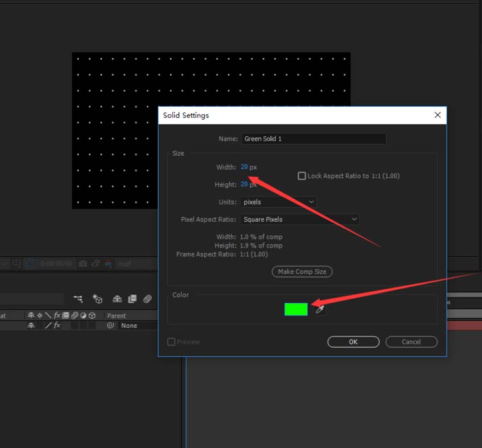This screenshot has width=482, height=448.
Task: Check Lock Aspect Ratio to 1:1
Action: click(301, 176)
